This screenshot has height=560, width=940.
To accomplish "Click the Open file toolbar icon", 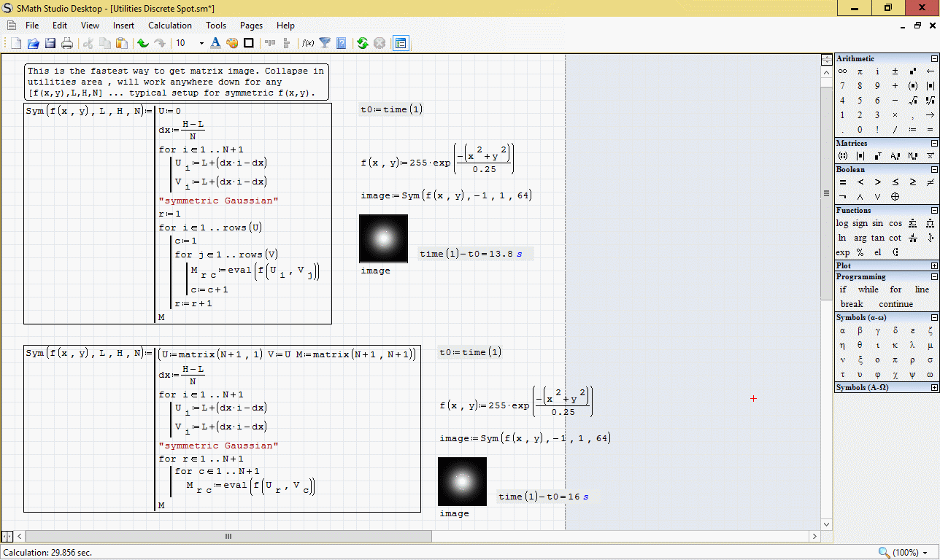I will tap(33, 44).
